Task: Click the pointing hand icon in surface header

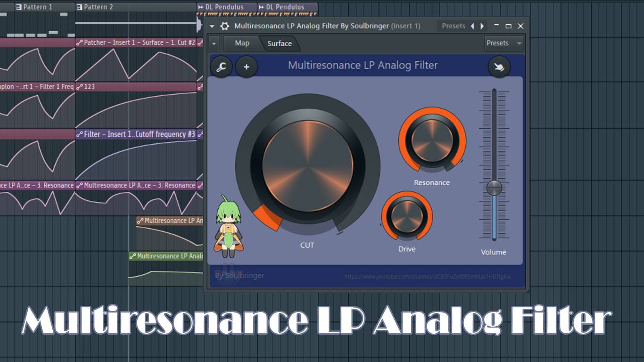Action: (499, 67)
